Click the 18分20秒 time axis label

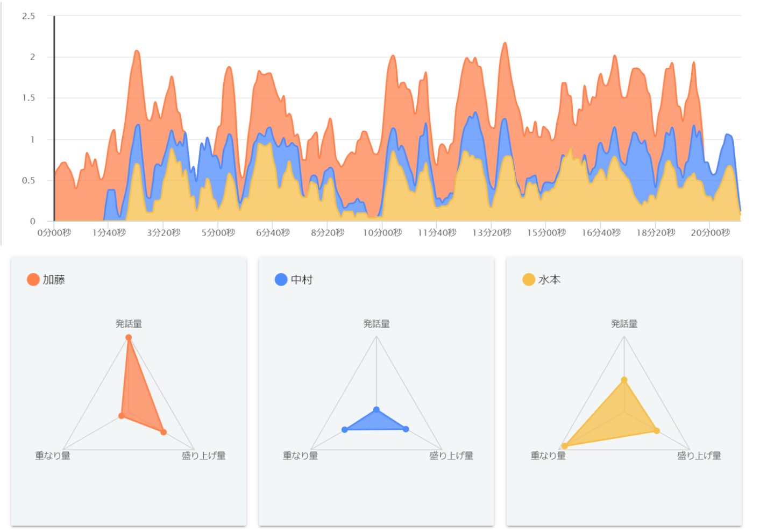(x=656, y=233)
